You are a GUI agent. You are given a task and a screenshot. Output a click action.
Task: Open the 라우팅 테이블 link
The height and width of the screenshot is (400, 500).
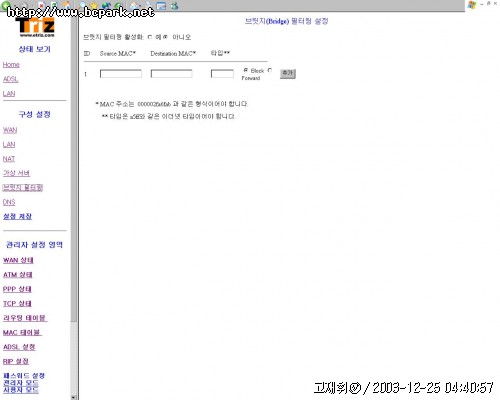coord(25,318)
